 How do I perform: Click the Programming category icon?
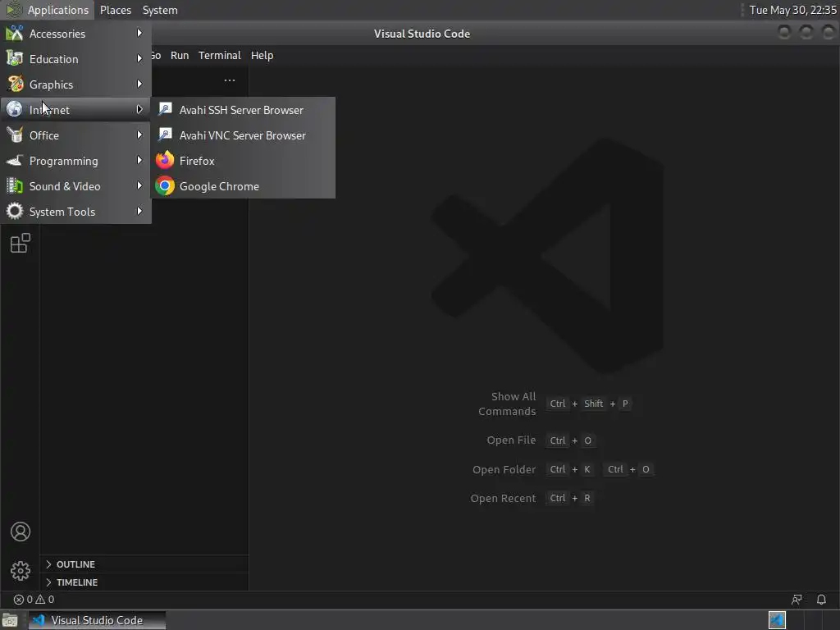tap(15, 160)
